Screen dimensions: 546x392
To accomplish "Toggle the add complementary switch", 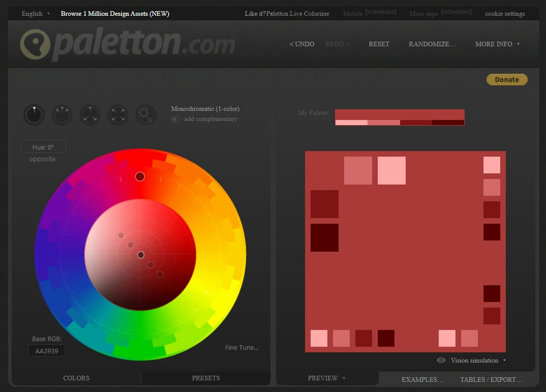I will [176, 119].
